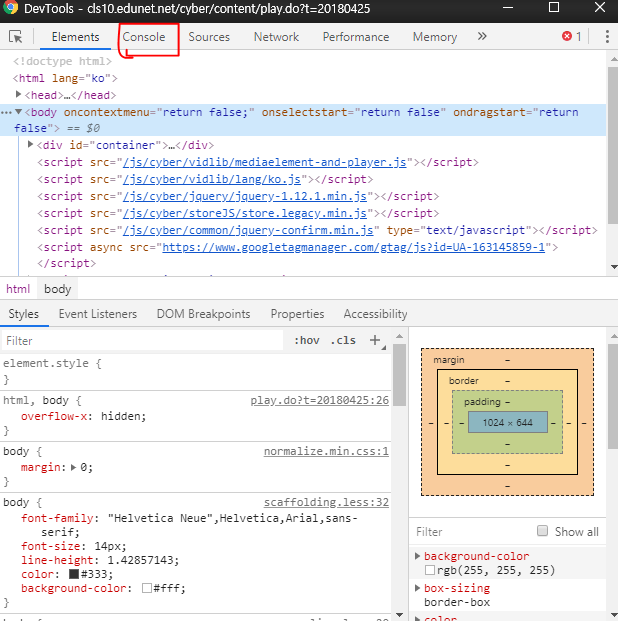The image size is (618, 621).
Task: Switch to the Elements tab
Action: [x=75, y=37]
